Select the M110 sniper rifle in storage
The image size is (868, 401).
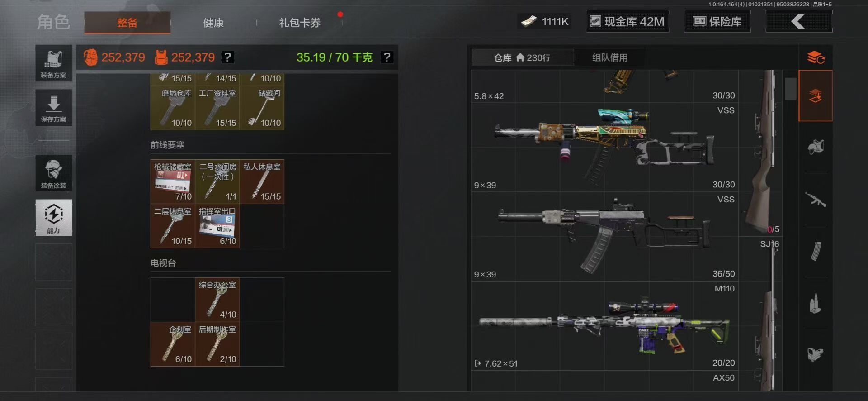tap(604, 326)
